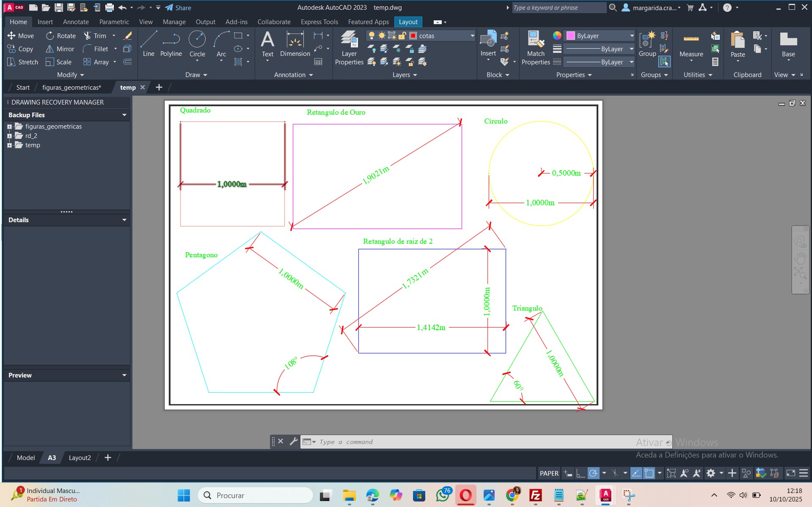
Task: Switch to the Model layout tab
Action: click(26, 457)
